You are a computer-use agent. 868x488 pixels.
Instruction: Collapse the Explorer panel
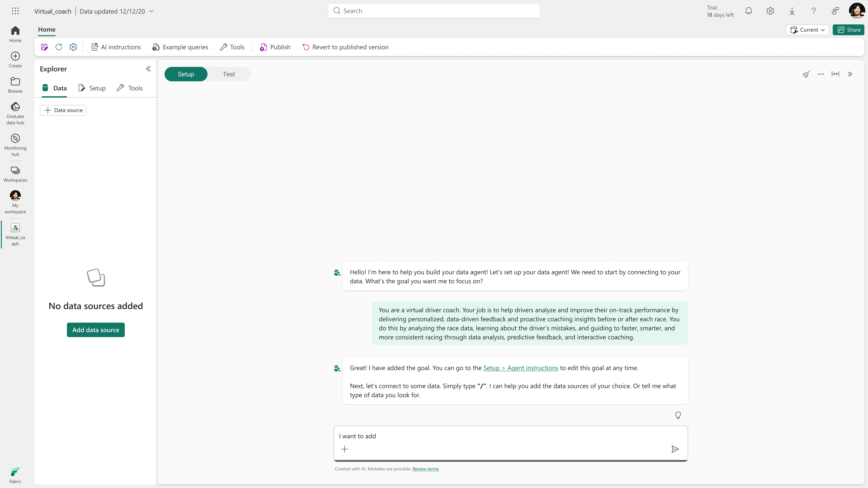tap(148, 69)
